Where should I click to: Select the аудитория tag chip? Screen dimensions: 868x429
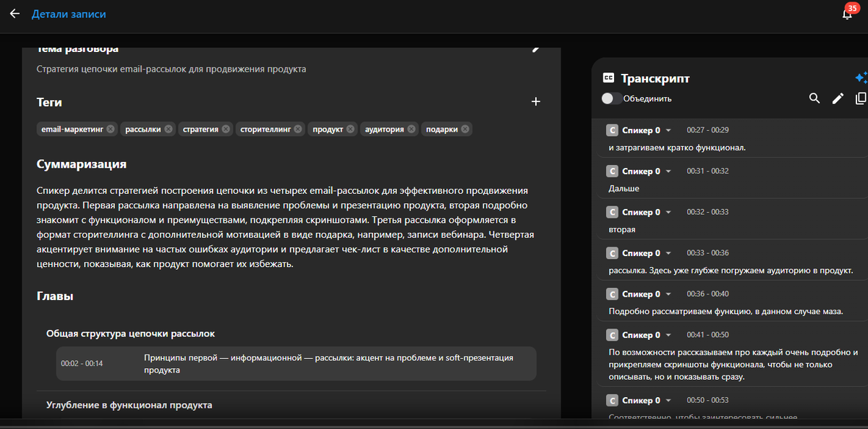coord(389,129)
